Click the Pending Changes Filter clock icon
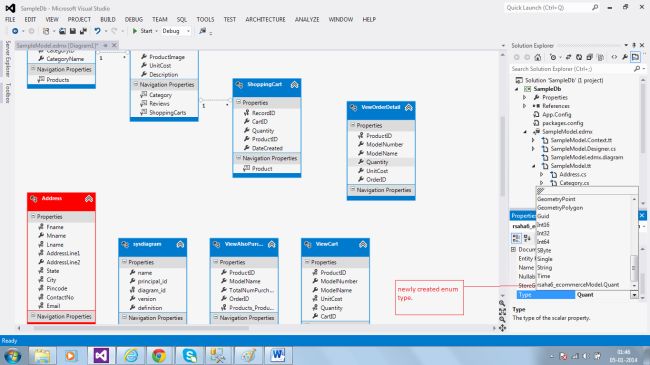 point(553,57)
